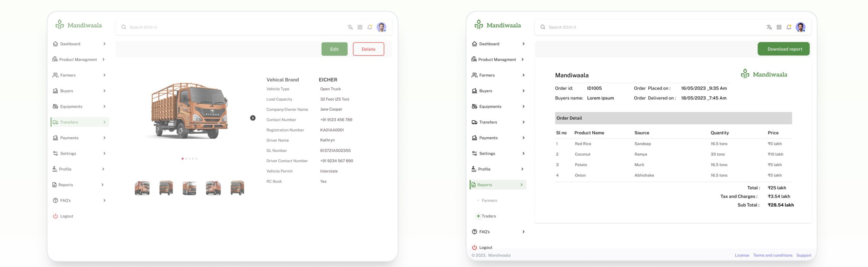Click the Equipments icon in the left window
The height and width of the screenshot is (267, 868).
pyautogui.click(x=55, y=106)
